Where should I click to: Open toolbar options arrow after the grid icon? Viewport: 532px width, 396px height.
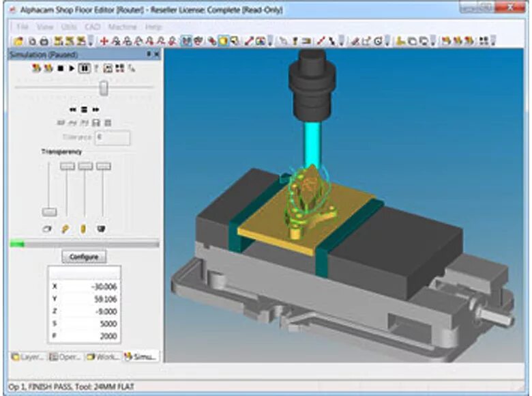(x=493, y=42)
